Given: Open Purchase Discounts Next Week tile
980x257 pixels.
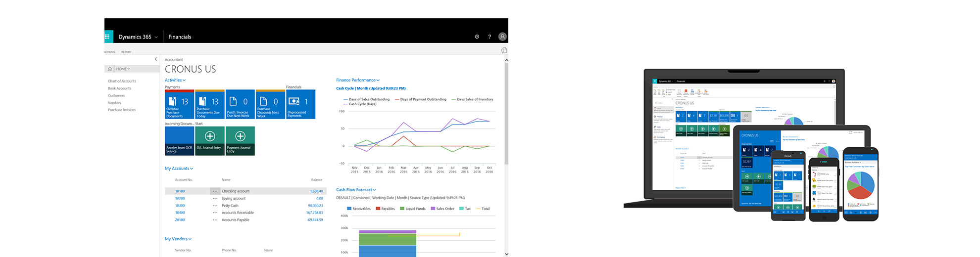Looking at the screenshot, I should (x=270, y=104).
